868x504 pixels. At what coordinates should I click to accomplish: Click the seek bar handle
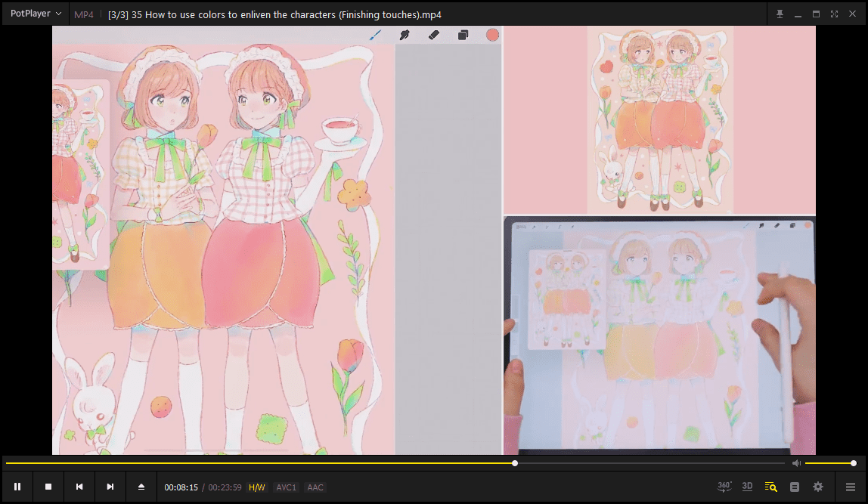pyautogui.click(x=515, y=463)
